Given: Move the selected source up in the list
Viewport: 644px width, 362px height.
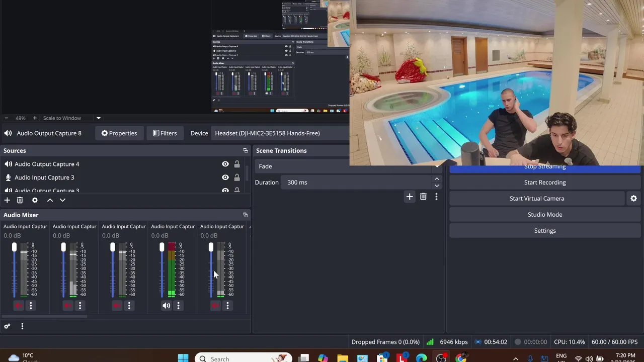Looking at the screenshot, I should (50, 200).
